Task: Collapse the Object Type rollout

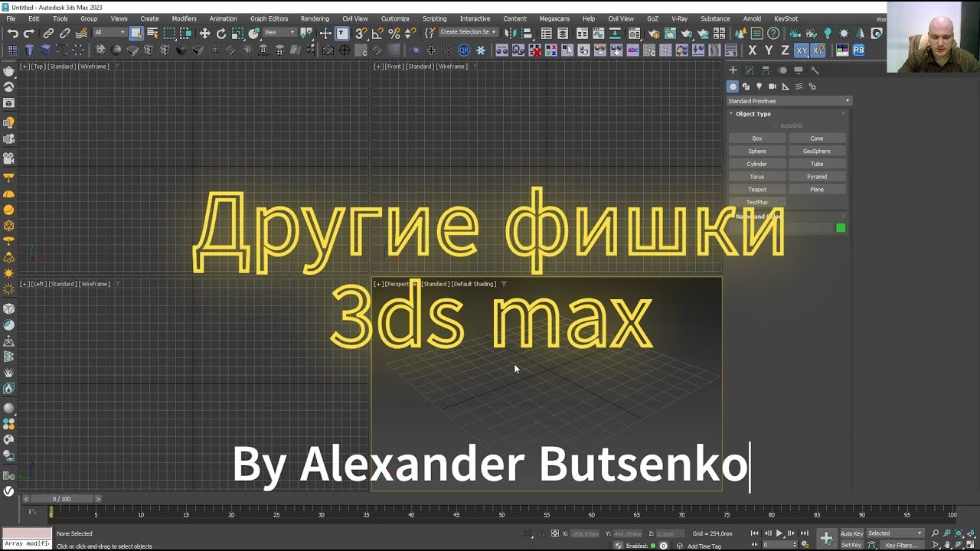Action: tap(753, 114)
